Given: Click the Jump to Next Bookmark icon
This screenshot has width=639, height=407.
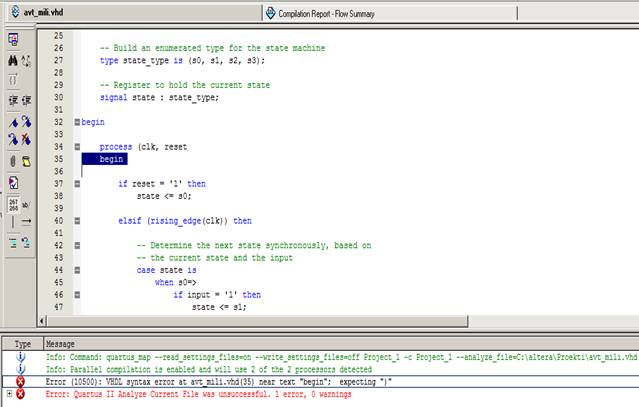Looking at the screenshot, I should (x=27, y=122).
